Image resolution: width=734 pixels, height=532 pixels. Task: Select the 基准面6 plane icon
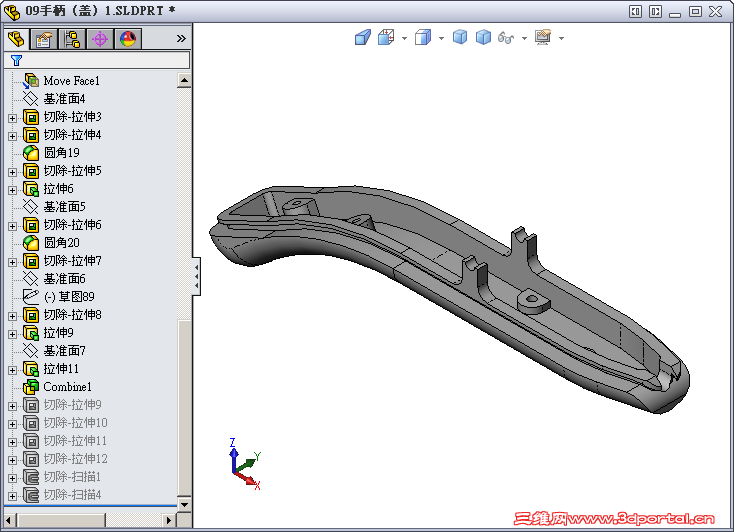point(31,279)
